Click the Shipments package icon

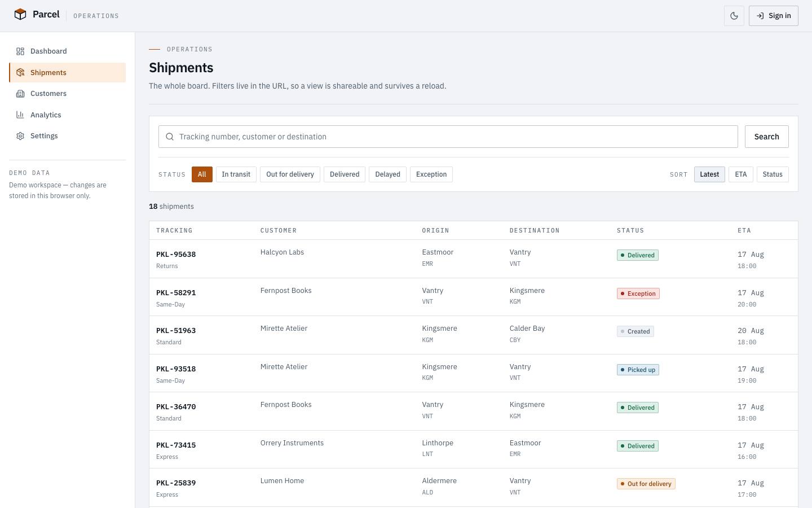pos(20,72)
